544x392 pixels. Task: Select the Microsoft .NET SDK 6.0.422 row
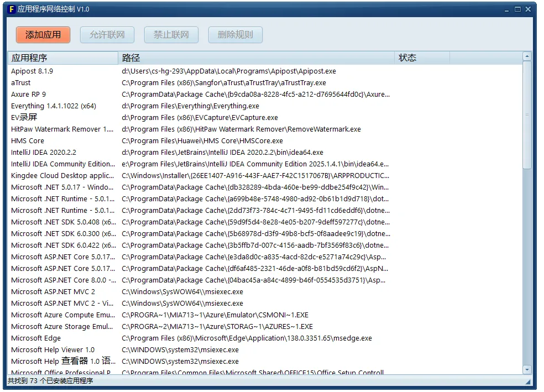tap(265, 245)
